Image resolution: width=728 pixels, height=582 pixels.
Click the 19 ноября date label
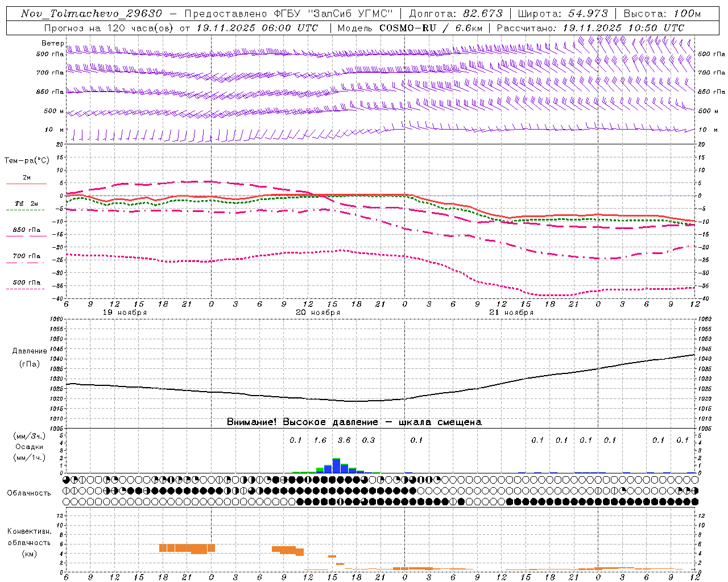coord(125,313)
